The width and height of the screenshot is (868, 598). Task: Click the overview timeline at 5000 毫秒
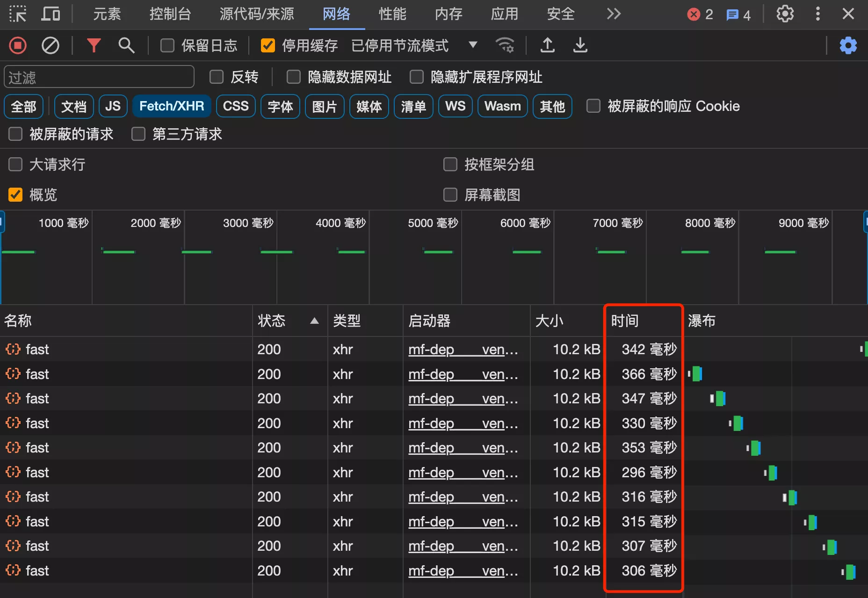(x=433, y=223)
